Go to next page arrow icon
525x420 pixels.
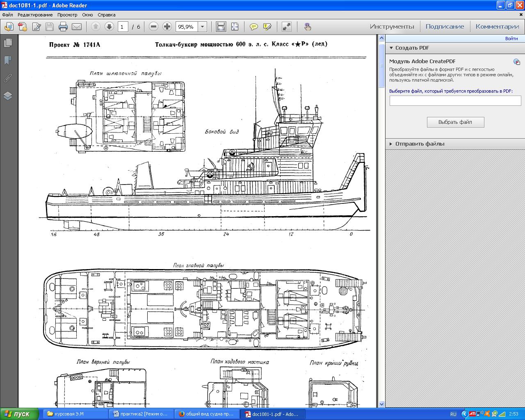(109, 27)
